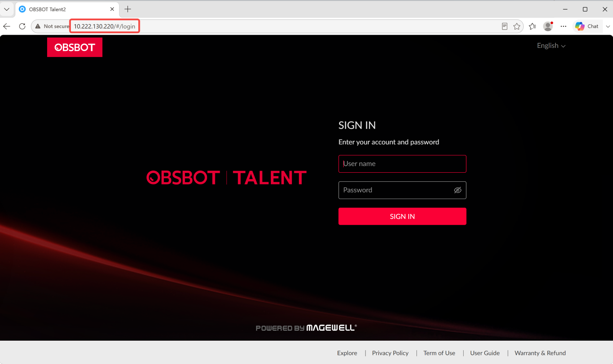Open the User Guide link
The width and height of the screenshot is (613, 364).
pyautogui.click(x=485, y=353)
